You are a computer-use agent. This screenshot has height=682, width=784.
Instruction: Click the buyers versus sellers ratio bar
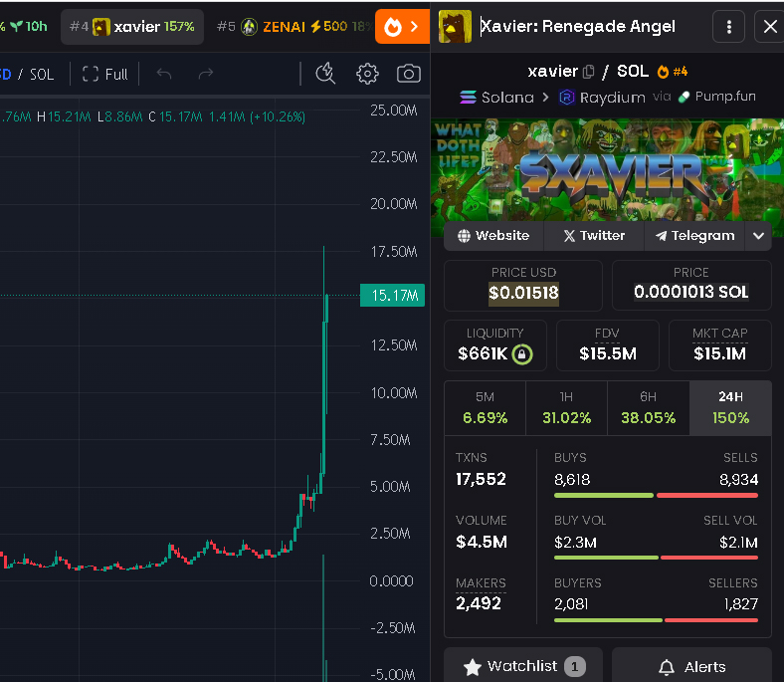(656, 620)
